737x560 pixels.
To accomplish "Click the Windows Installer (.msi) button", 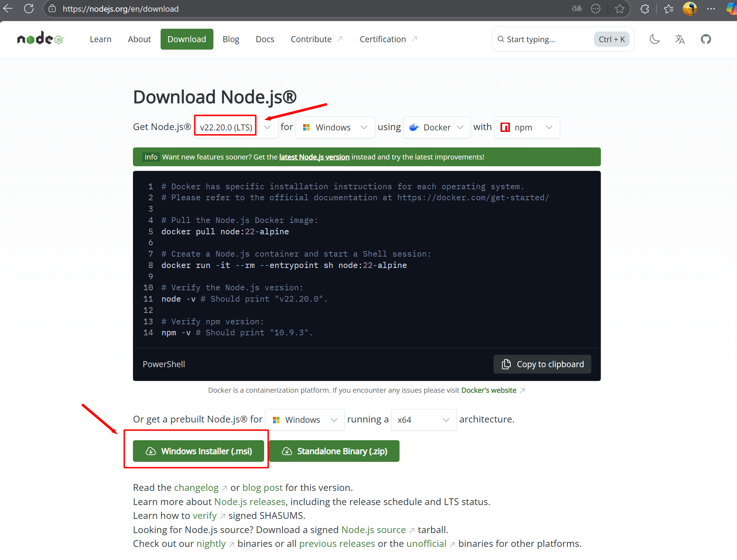I will (x=199, y=451).
